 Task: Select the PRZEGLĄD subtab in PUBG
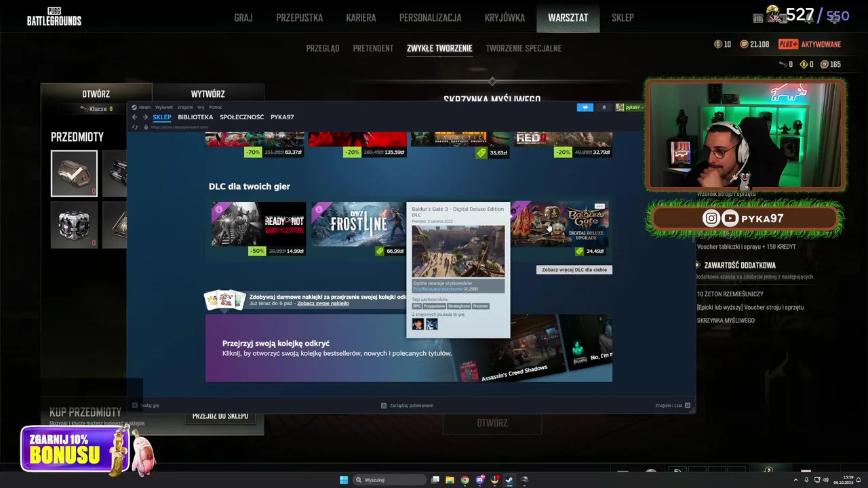(323, 48)
